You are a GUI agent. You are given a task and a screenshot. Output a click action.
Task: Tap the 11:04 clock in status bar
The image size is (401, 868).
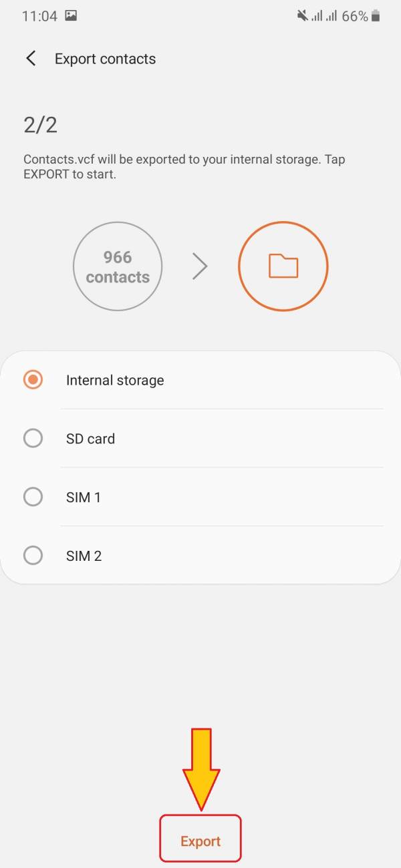click(39, 16)
